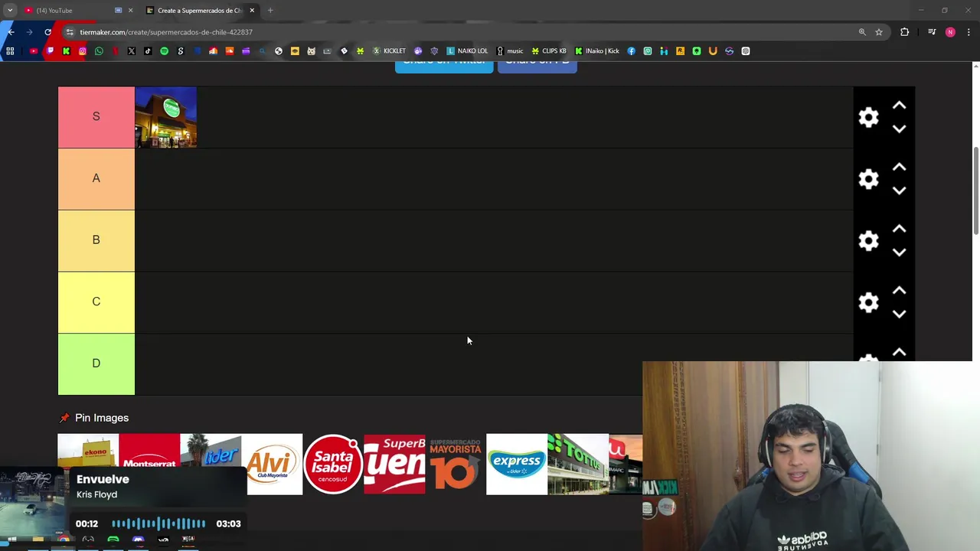
Task: Click the Pin Images label
Action: 102,418
